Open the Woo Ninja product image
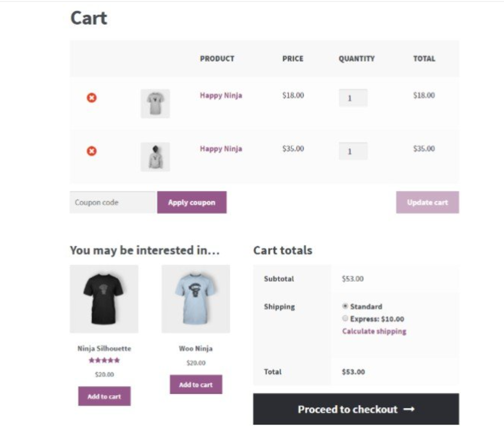This screenshot has height=429, width=504. (196, 299)
